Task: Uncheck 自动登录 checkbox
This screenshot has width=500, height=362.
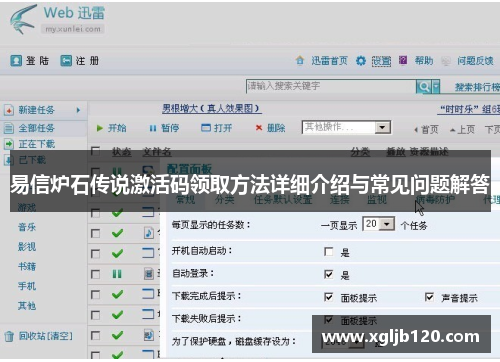Action: [329, 274]
